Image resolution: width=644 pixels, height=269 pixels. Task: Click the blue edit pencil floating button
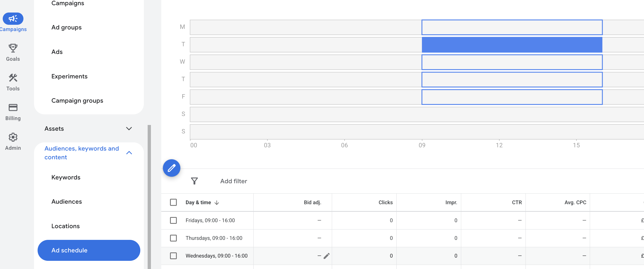pos(172,168)
